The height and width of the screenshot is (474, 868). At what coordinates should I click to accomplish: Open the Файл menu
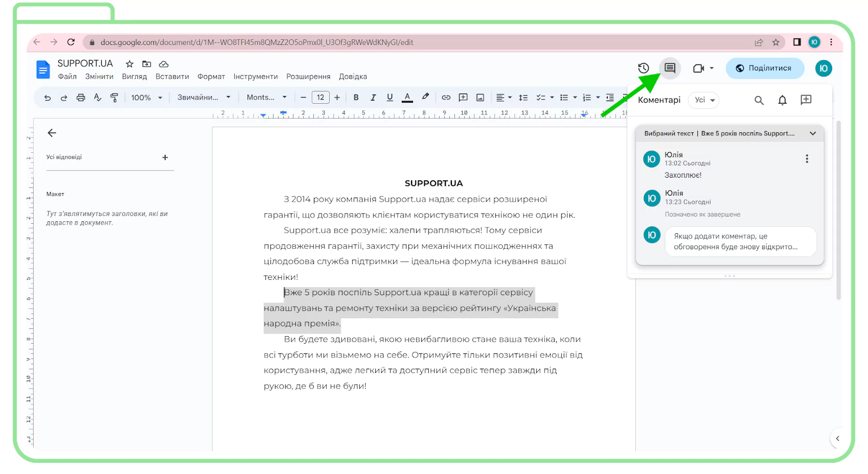67,77
